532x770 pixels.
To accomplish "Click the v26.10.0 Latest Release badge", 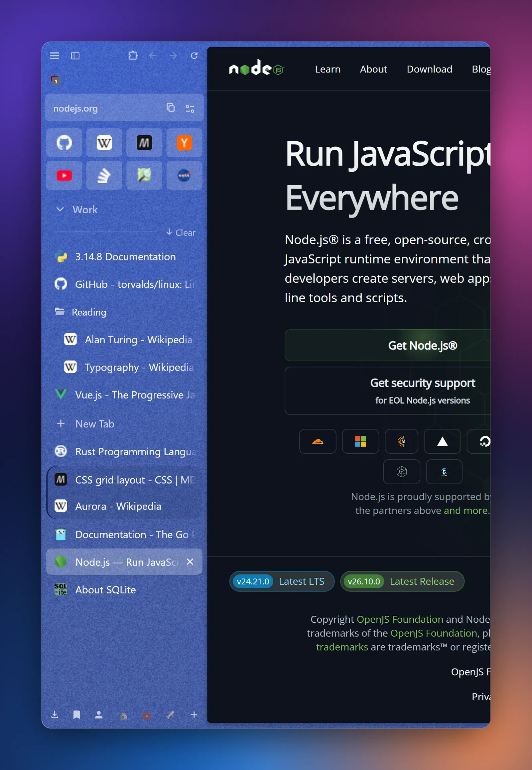I will pos(402,581).
